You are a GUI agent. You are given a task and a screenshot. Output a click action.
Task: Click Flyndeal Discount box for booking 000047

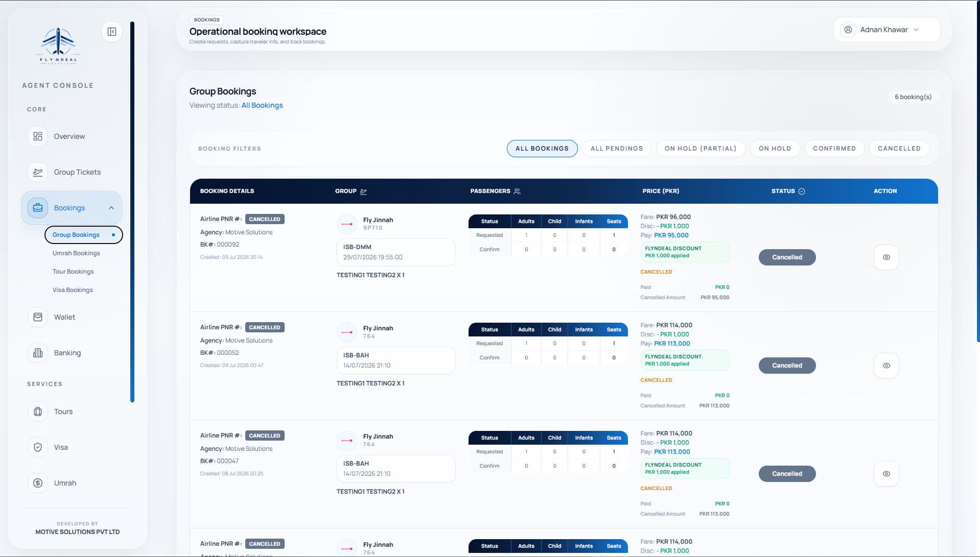685,468
